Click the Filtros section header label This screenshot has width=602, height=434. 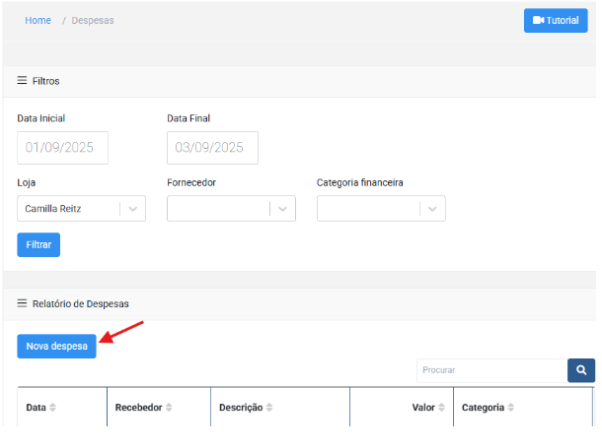pos(46,81)
